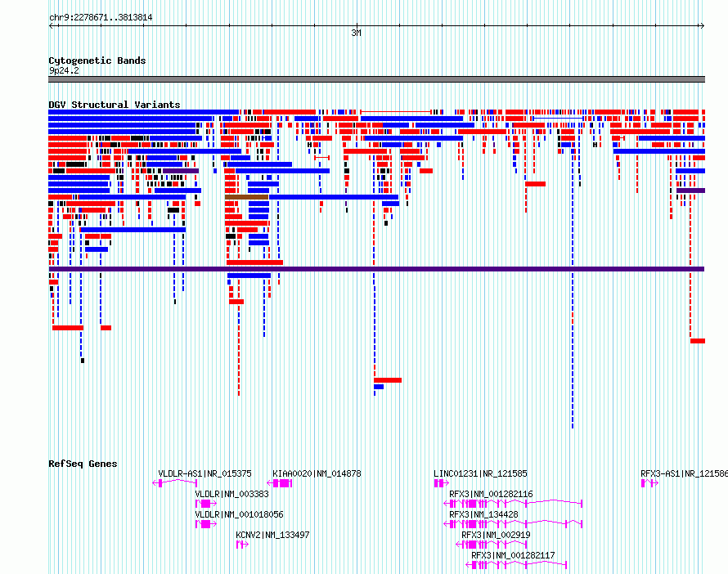Select lowest red variant bar below 3M

[388, 380]
